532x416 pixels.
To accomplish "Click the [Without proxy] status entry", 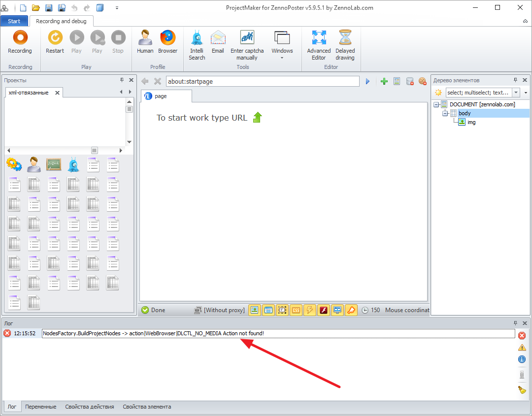I will point(220,310).
